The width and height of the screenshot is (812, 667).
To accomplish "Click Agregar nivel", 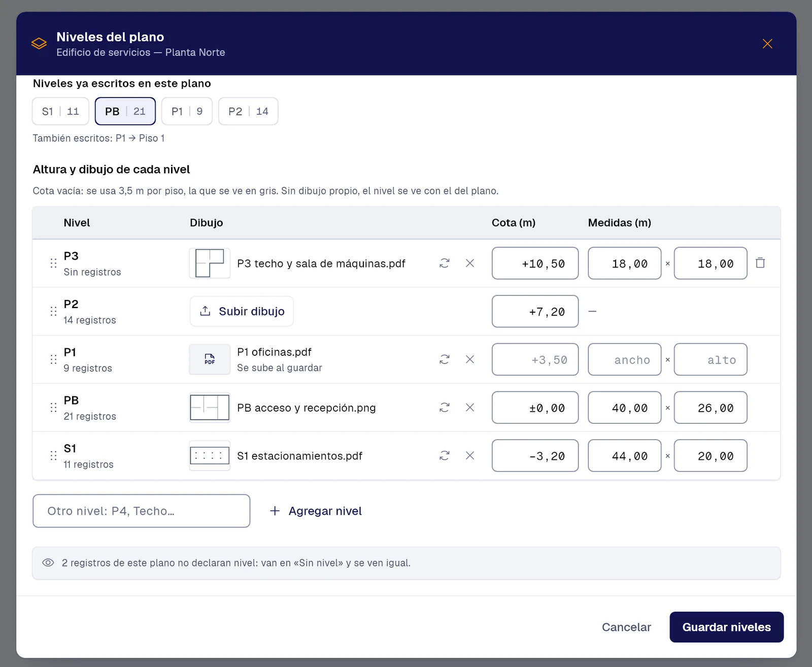I will 316,511.
